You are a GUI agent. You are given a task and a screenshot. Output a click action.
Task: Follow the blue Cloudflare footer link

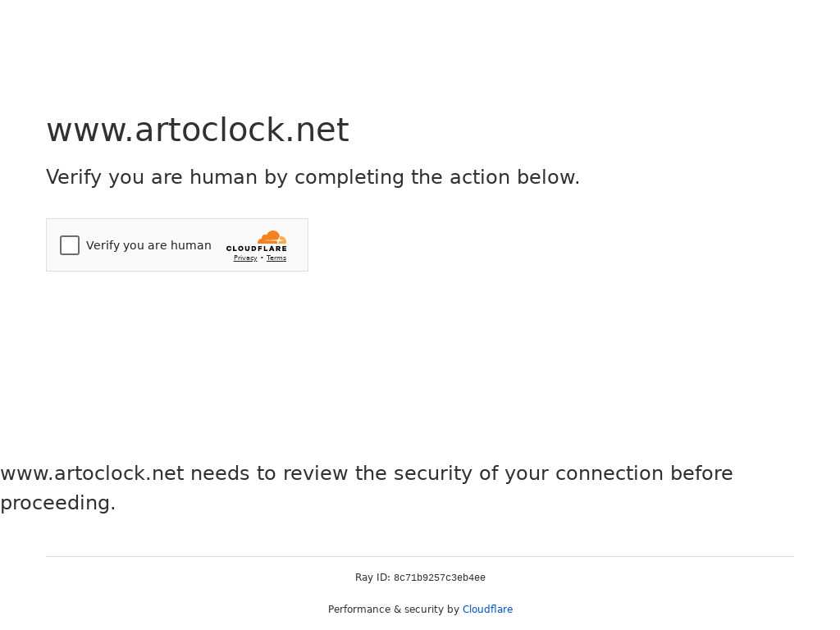coord(487,609)
